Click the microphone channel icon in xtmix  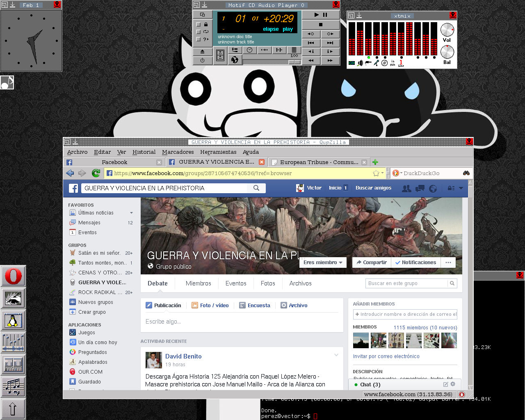pyautogui.click(x=376, y=63)
